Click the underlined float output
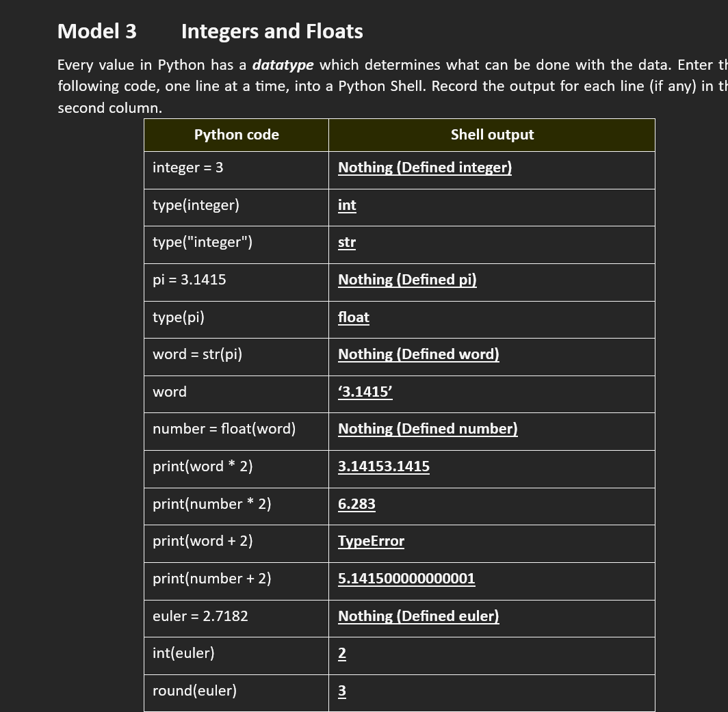The height and width of the screenshot is (712, 728). pyautogui.click(x=354, y=317)
